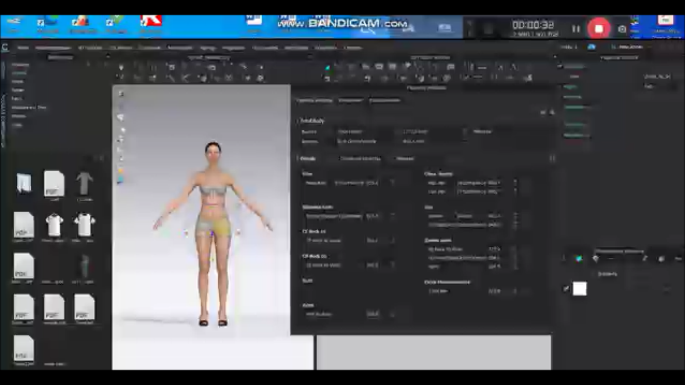
Task: Stop recording with the red Bandicam button
Action: click(599, 29)
